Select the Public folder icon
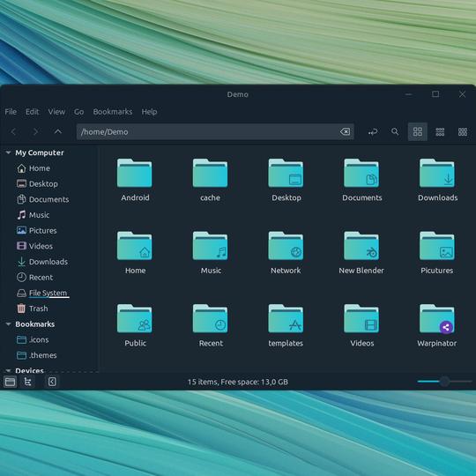The image size is (476, 476). (135, 319)
